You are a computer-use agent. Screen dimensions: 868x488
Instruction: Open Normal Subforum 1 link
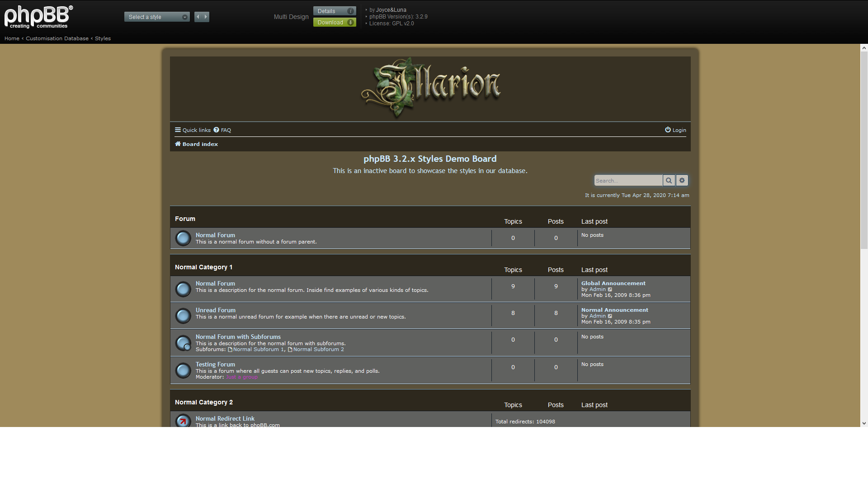point(258,349)
